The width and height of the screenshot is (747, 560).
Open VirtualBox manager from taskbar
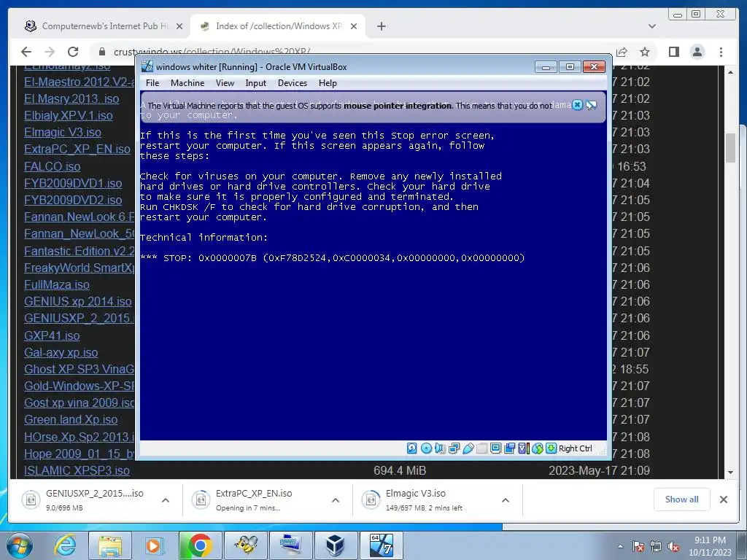(x=336, y=545)
